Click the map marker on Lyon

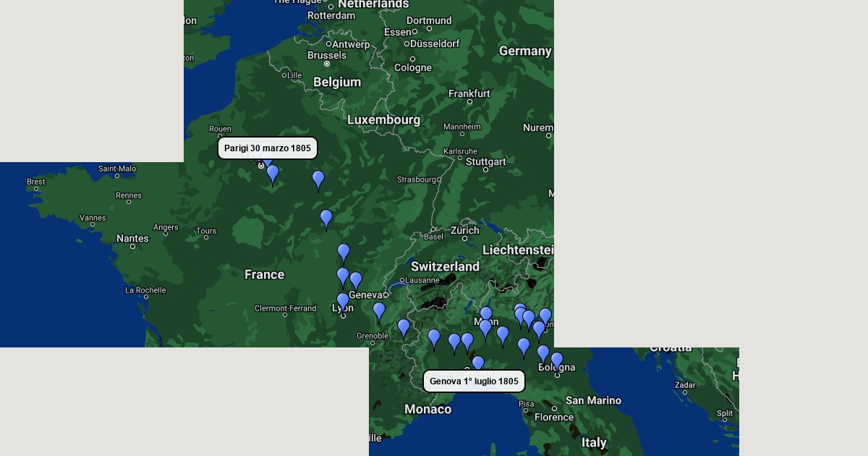click(x=343, y=300)
